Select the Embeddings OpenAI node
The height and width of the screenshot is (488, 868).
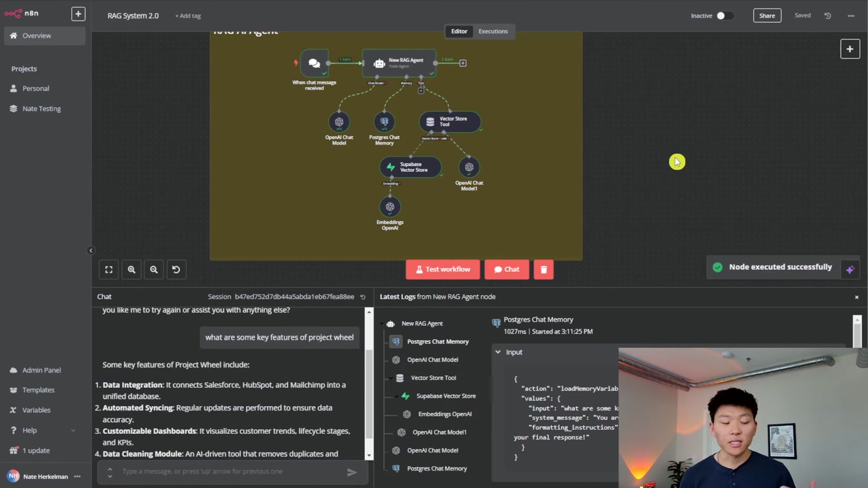(389, 207)
